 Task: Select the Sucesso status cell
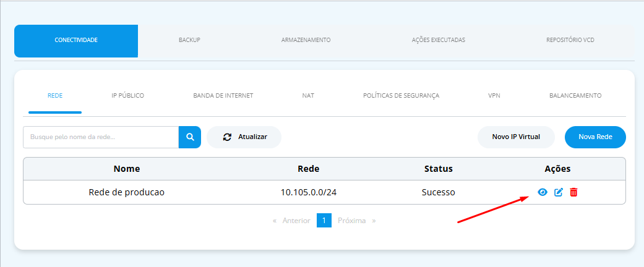[x=438, y=192]
